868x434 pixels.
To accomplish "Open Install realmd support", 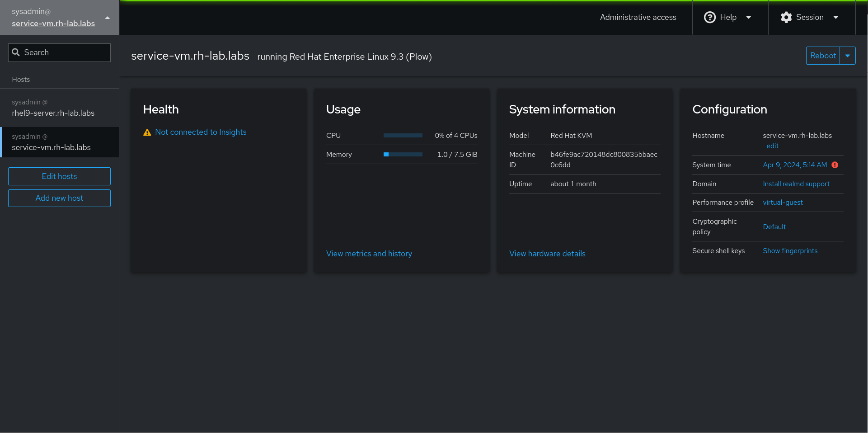I will point(796,184).
